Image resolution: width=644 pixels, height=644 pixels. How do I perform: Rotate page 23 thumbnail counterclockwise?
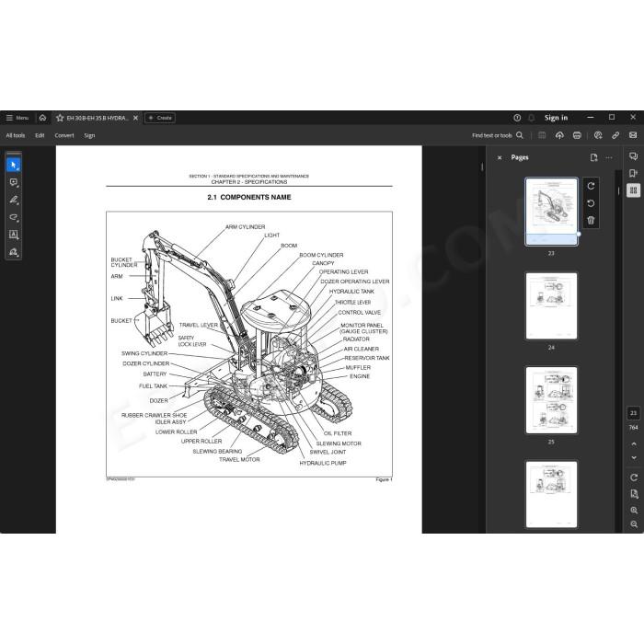tap(591, 203)
